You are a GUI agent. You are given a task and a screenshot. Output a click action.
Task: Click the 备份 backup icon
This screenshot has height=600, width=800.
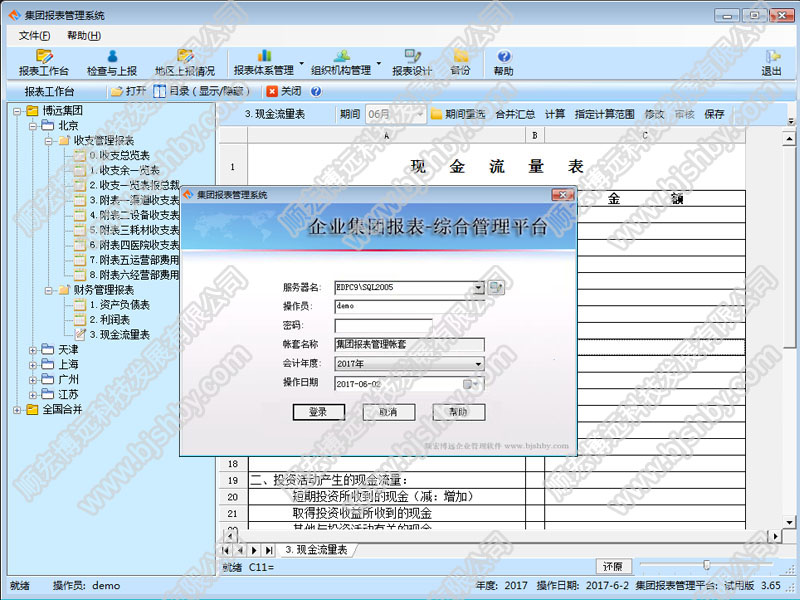coord(461,63)
